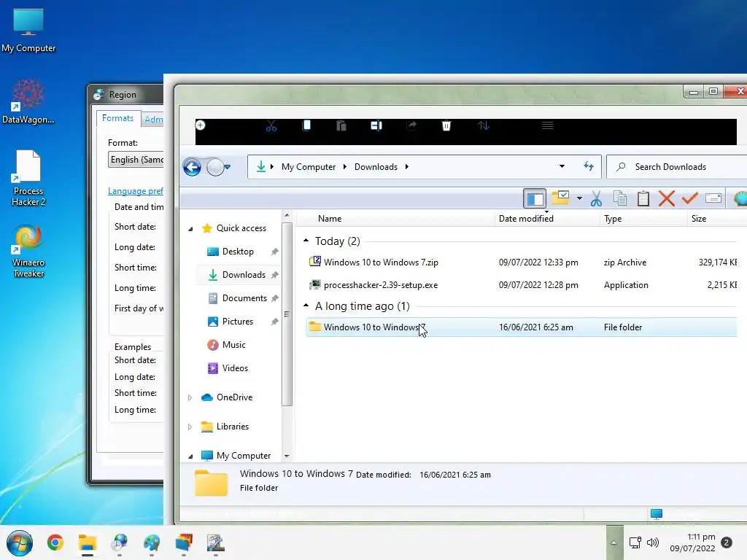Click the Rename icon in the black command bar

(x=376, y=125)
